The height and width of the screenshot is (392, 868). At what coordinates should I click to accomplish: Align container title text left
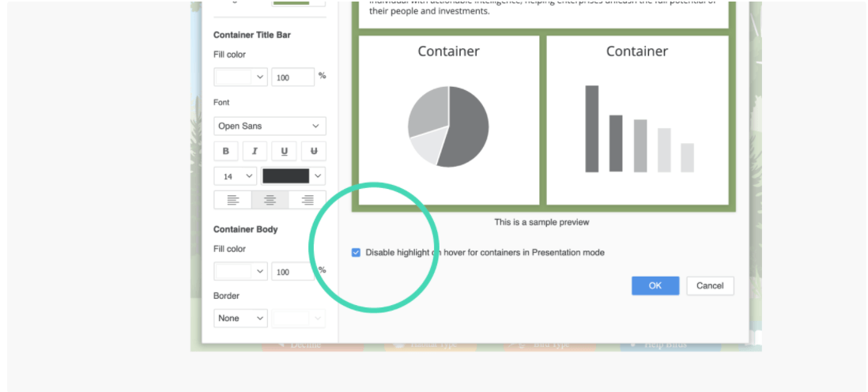[232, 200]
